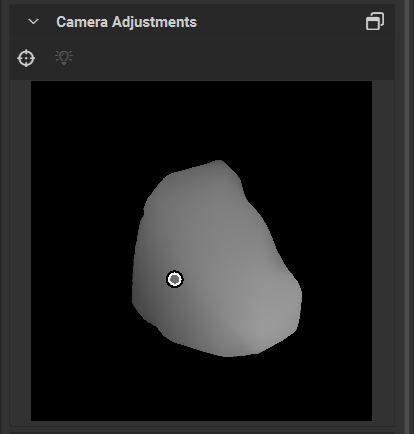The image size is (414, 434).
Task: Click the Camera Adjustments title text
Action: pyautogui.click(x=127, y=22)
